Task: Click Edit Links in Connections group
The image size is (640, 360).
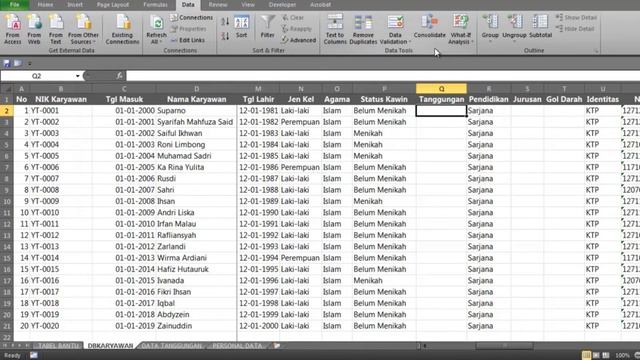Action: [187, 40]
